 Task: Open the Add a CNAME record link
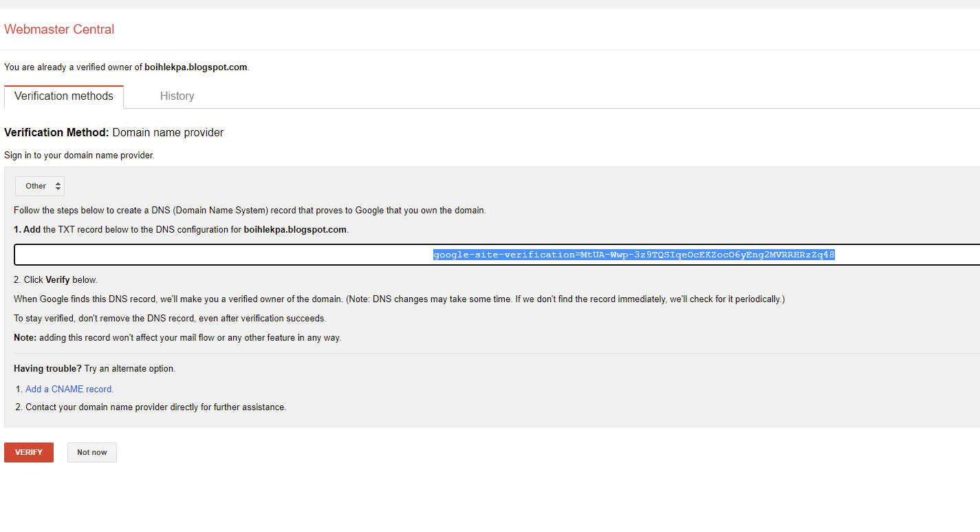(x=69, y=389)
